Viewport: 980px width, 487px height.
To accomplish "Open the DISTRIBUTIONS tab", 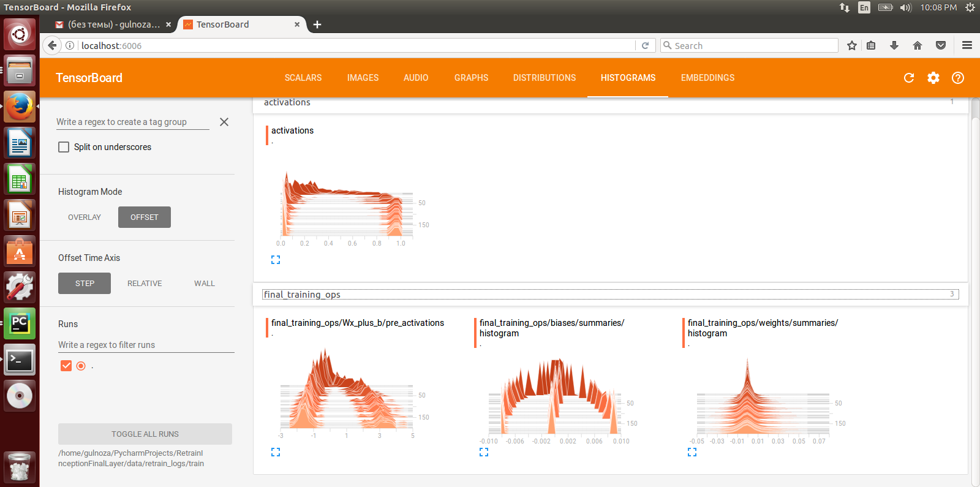I will [x=545, y=78].
